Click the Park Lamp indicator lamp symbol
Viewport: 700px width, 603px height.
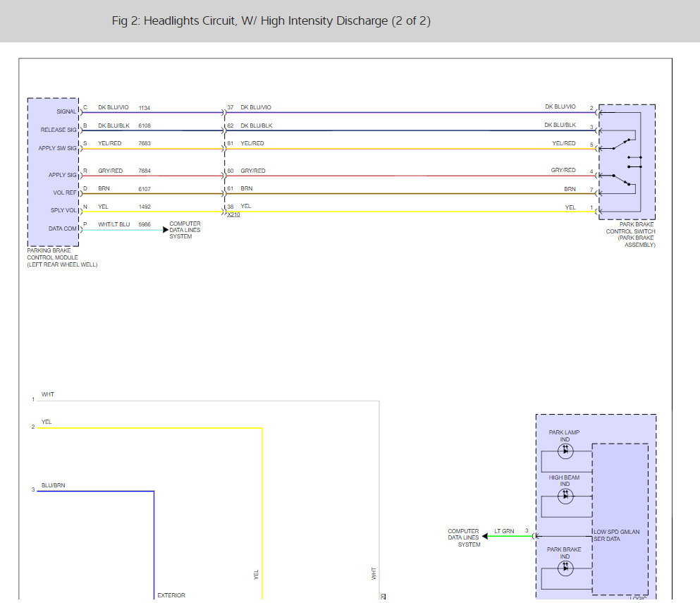(x=565, y=452)
